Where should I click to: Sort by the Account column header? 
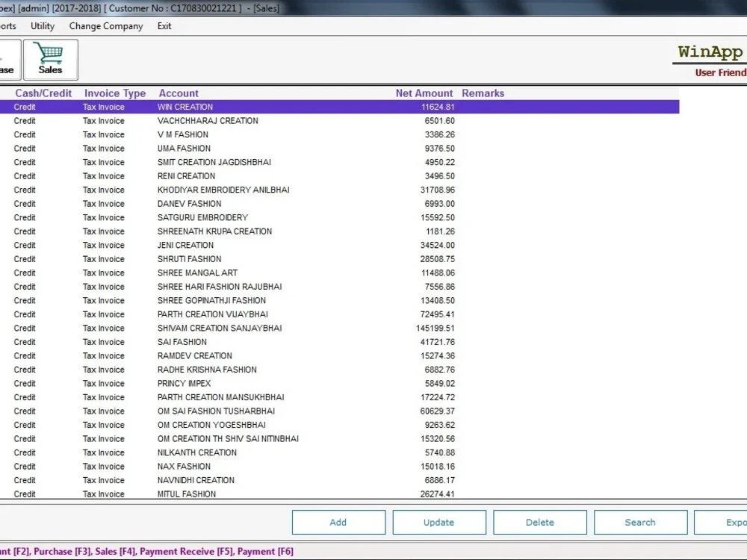pyautogui.click(x=179, y=93)
